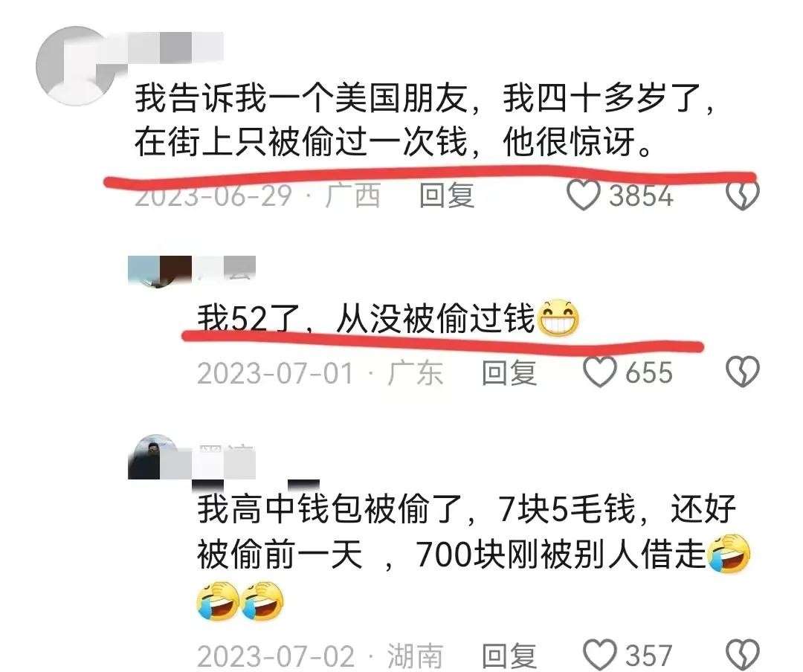Screen dimensions: 803x672
Task: Dislike the comment posted 2023-06-29
Action: (743, 196)
